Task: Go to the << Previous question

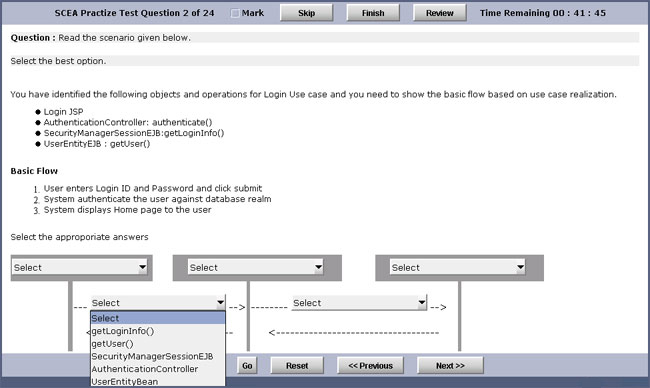Action: pos(370,366)
